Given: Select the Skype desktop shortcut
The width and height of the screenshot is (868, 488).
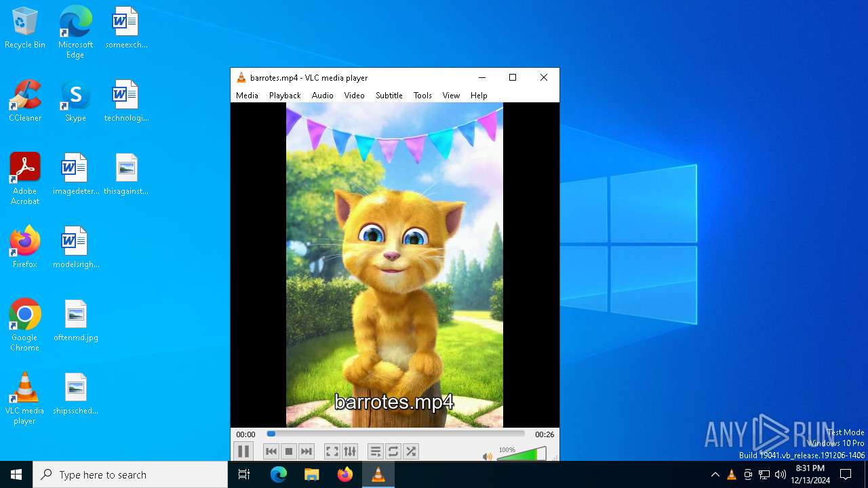Looking at the screenshot, I should (x=75, y=102).
